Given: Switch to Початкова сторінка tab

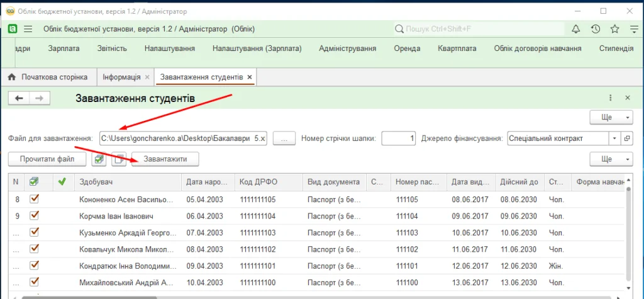Looking at the screenshot, I should tap(48, 77).
